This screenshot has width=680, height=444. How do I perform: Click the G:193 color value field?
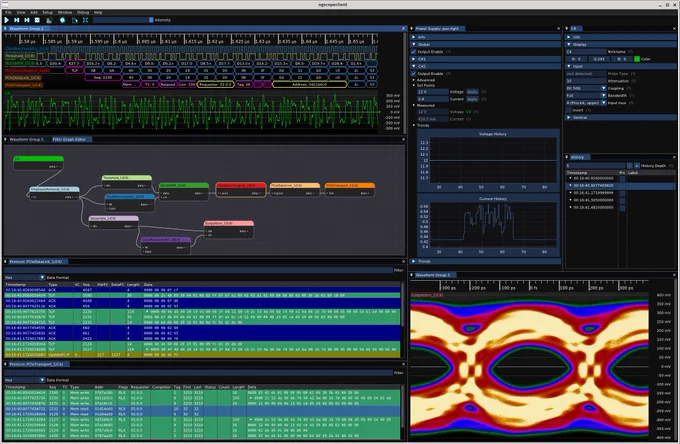coord(599,59)
